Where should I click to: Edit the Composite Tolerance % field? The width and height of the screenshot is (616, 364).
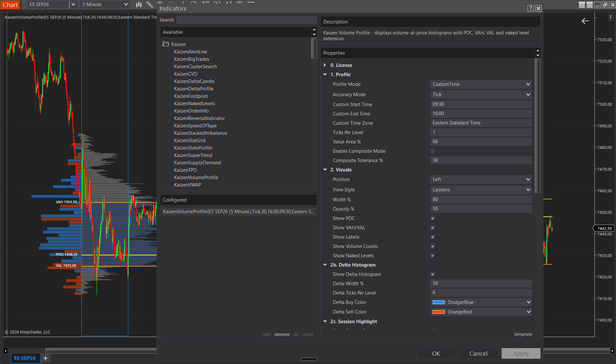tap(481, 160)
